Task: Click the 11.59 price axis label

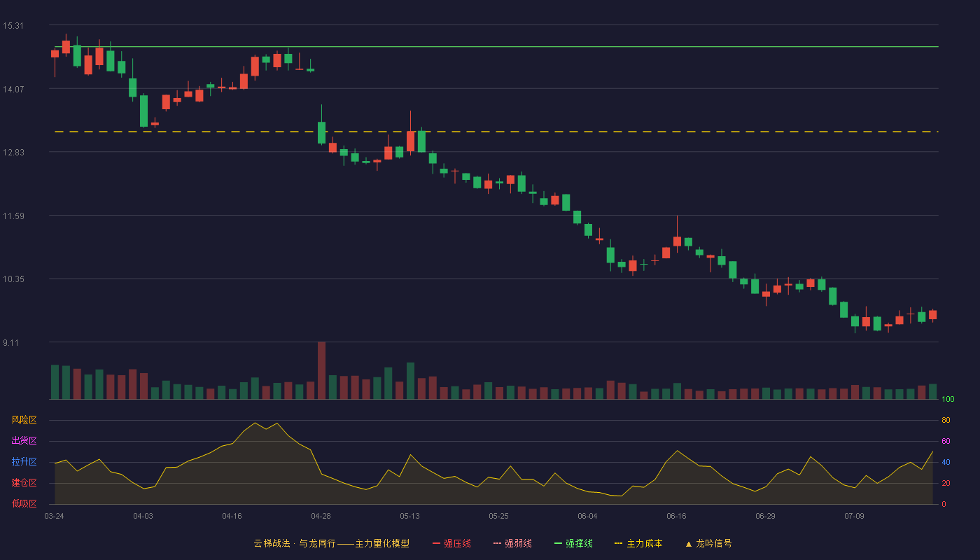Action: pyautogui.click(x=13, y=216)
